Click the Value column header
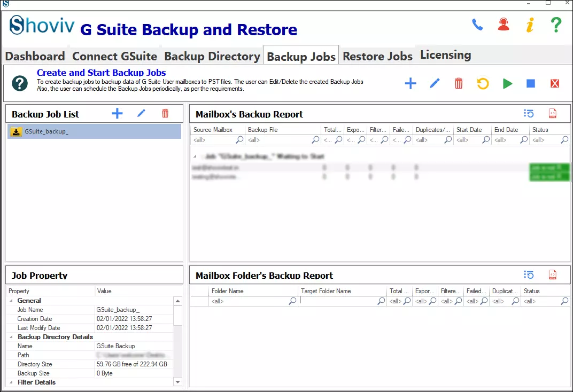Viewport: 573px width, 392px height. coord(134,291)
